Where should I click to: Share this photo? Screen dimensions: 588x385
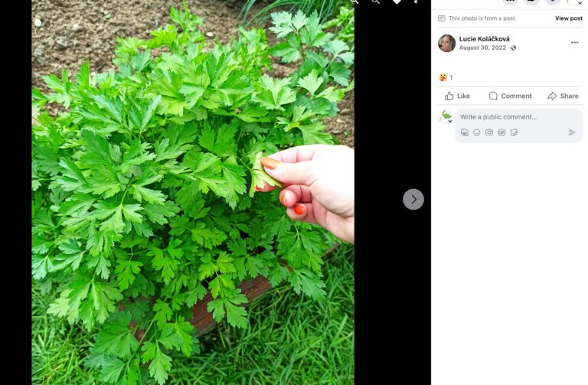pos(563,96)
